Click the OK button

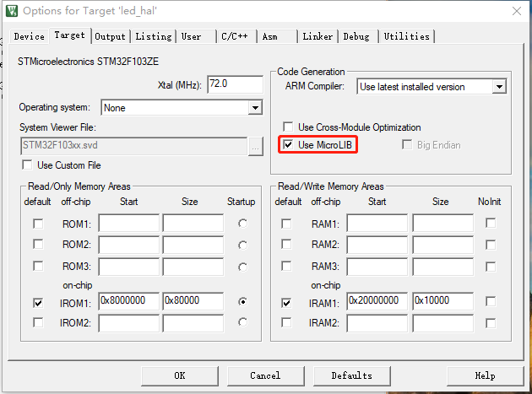[x=180, y=375]
